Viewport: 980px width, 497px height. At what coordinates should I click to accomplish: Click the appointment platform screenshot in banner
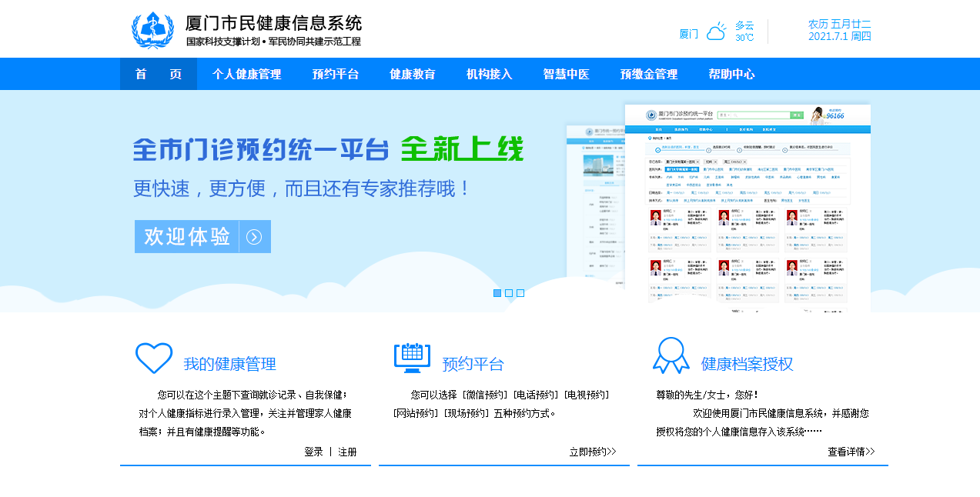click(747, 208)
